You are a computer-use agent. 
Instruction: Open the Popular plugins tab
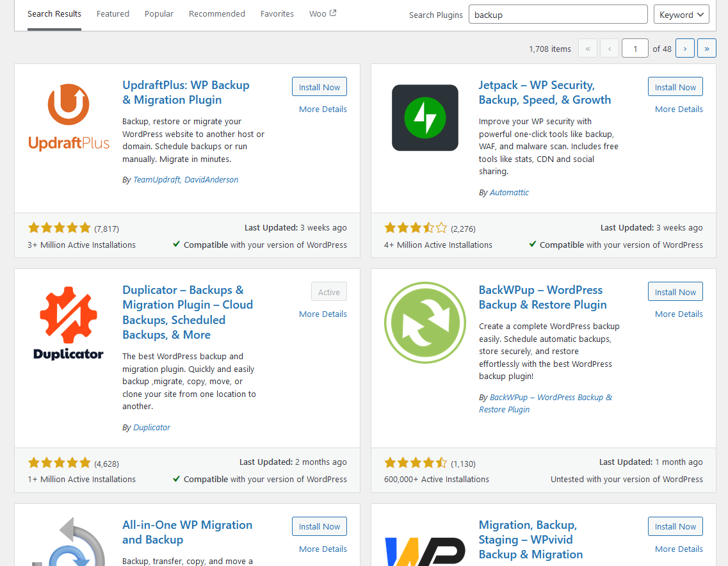pos(159,14)
